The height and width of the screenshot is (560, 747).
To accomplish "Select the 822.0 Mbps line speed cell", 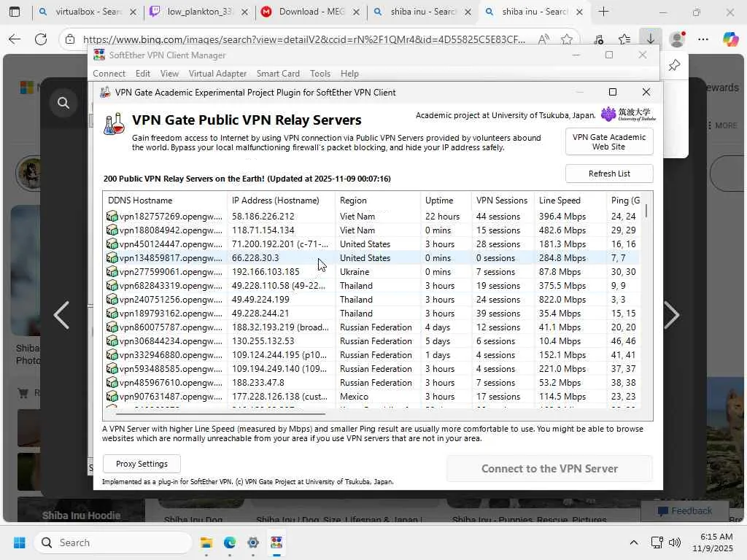I will point(562,299).
